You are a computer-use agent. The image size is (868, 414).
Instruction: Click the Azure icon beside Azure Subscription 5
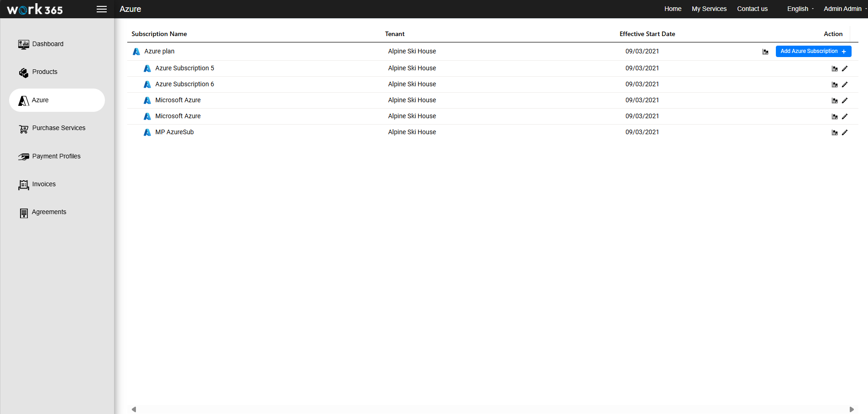[147, 68]
